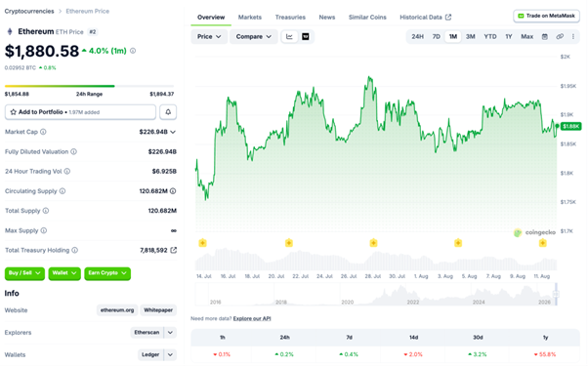Select the 1Y time range

pos(509,37)
